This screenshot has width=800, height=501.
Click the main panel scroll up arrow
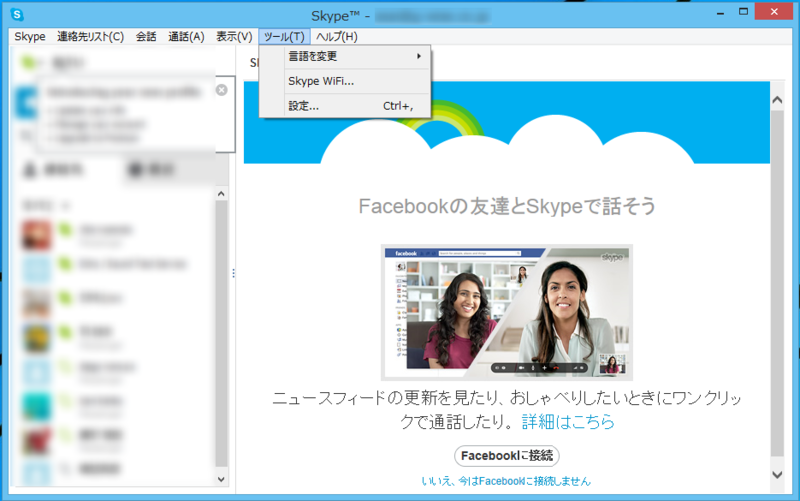(x=777, y=100)
